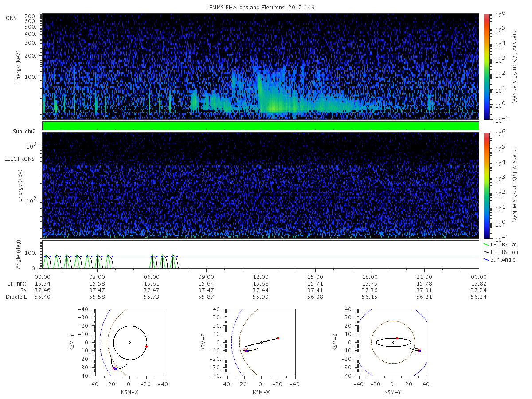Select the green LET BS Lat legend line
The image size is (532, 399).
486,244
